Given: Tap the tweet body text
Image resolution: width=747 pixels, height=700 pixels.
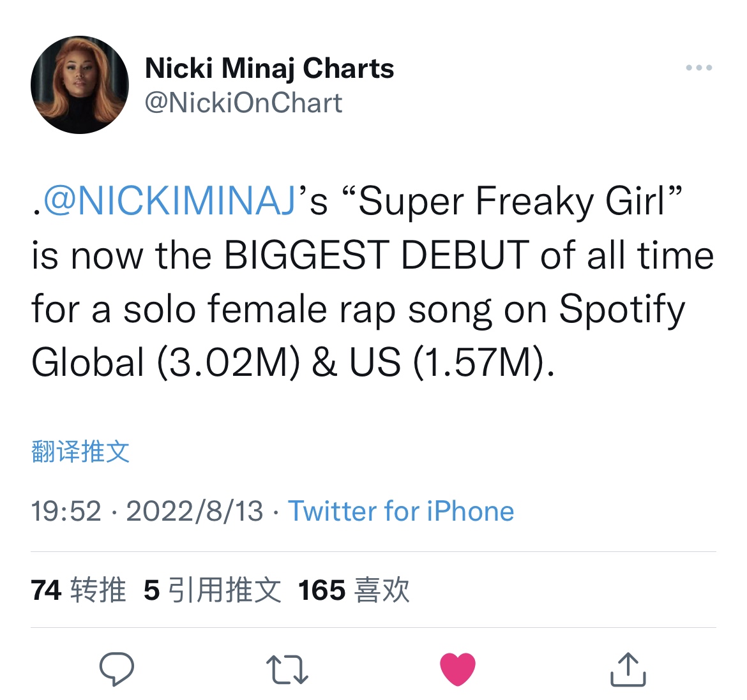Looking at the screenshot, I should [373, 282].
